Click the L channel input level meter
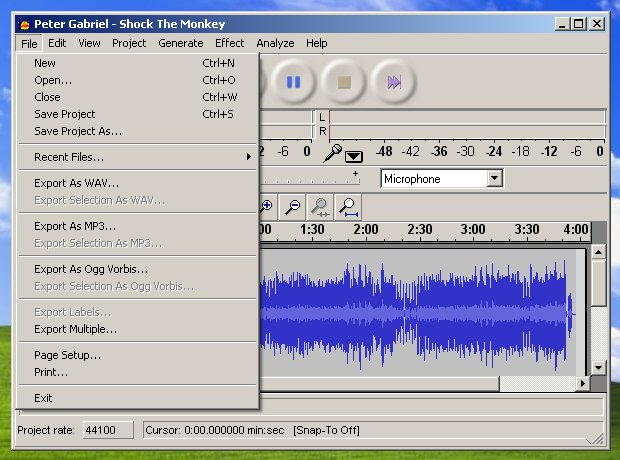 [467, 117]
